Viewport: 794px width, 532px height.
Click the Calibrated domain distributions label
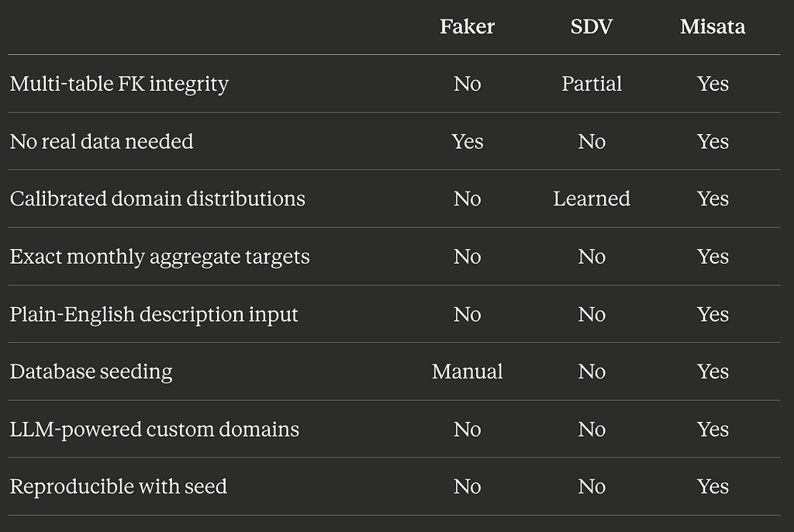(x=157, y=199)
